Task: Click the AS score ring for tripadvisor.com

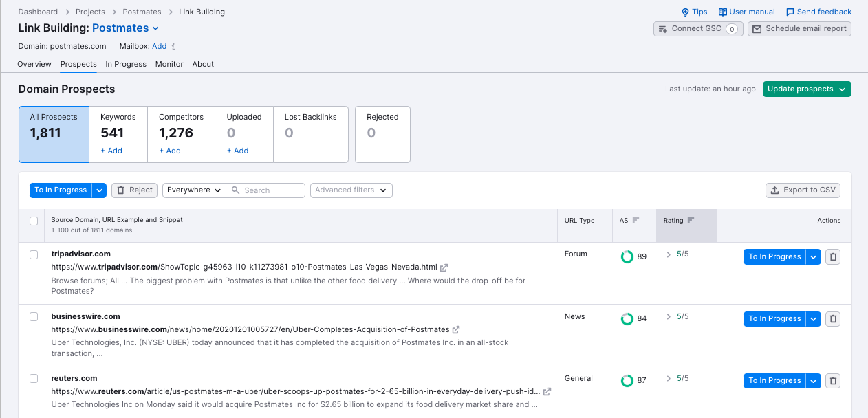Action: 627,257
